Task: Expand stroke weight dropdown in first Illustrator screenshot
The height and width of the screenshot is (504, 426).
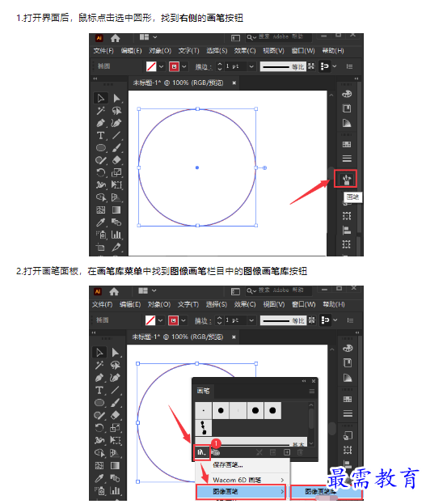Action: click(x=251, y=66)
